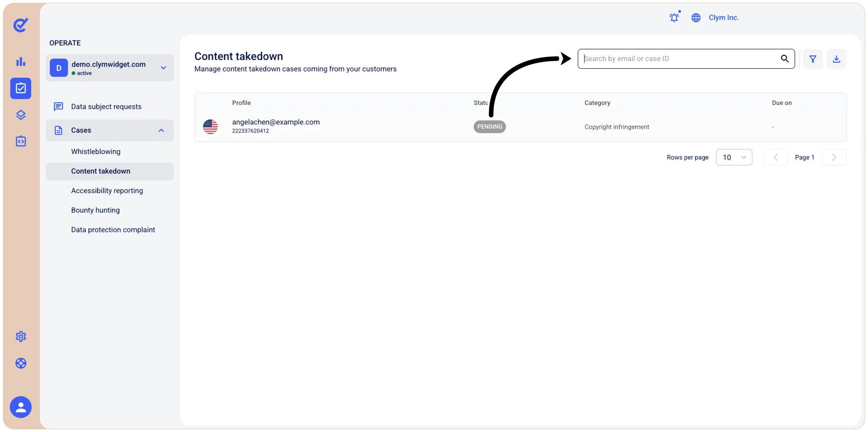Open the Whistleblowing cases page

click(x=96, y=152)
